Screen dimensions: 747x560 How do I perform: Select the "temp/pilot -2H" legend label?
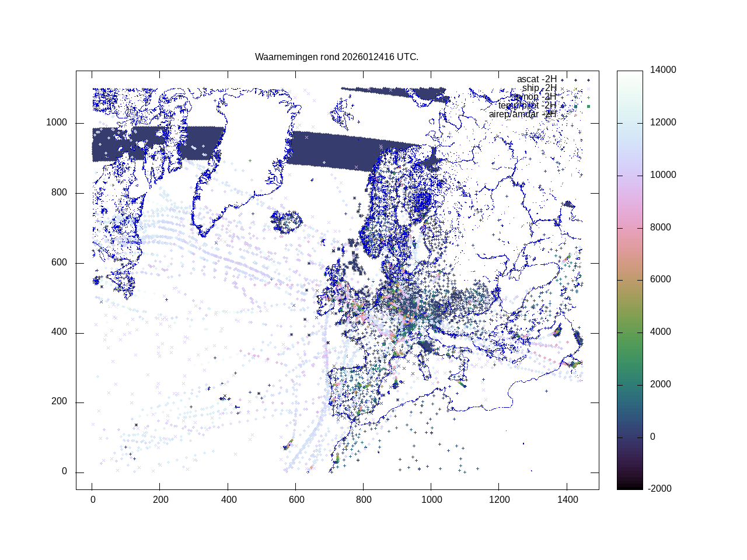(x=527, y=106)
